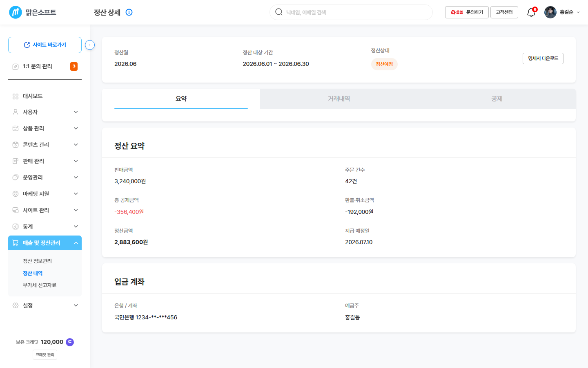
Task: Open 정산 정보관리 submenu item
Action: 37,261
